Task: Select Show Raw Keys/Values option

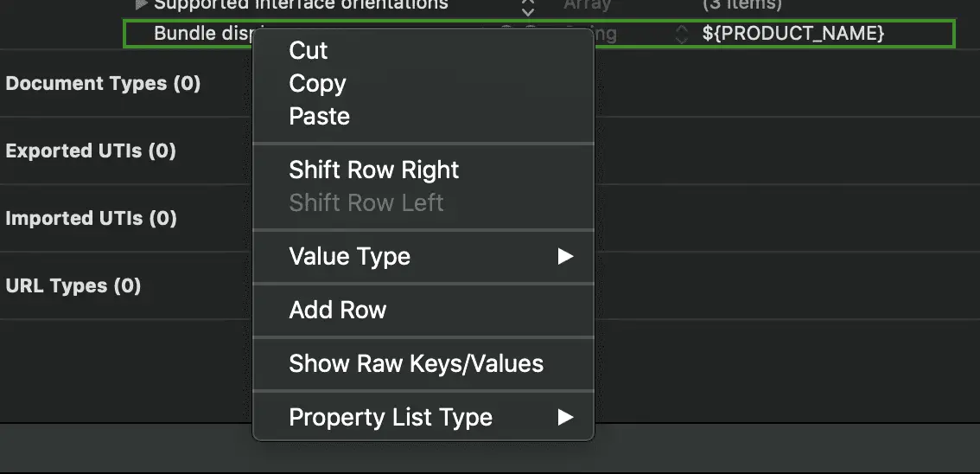Action: click(416, 364)
